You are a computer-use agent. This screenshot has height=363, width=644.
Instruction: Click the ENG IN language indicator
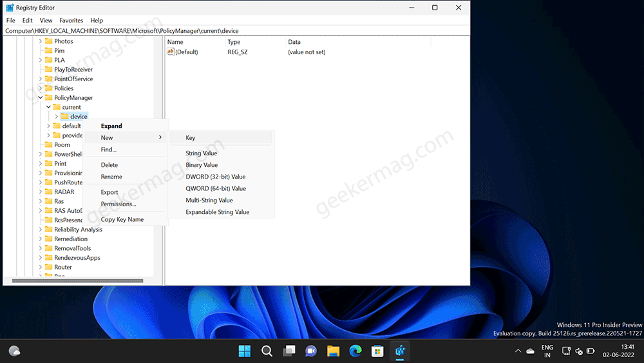(547, 351)
